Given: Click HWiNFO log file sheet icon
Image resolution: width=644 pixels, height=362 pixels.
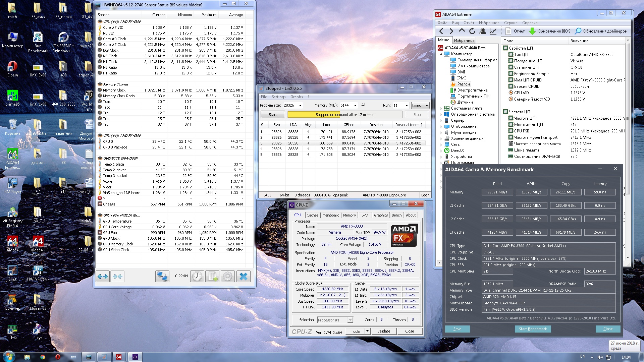Looking at the screenshot, I should click(x=212, y=277).
